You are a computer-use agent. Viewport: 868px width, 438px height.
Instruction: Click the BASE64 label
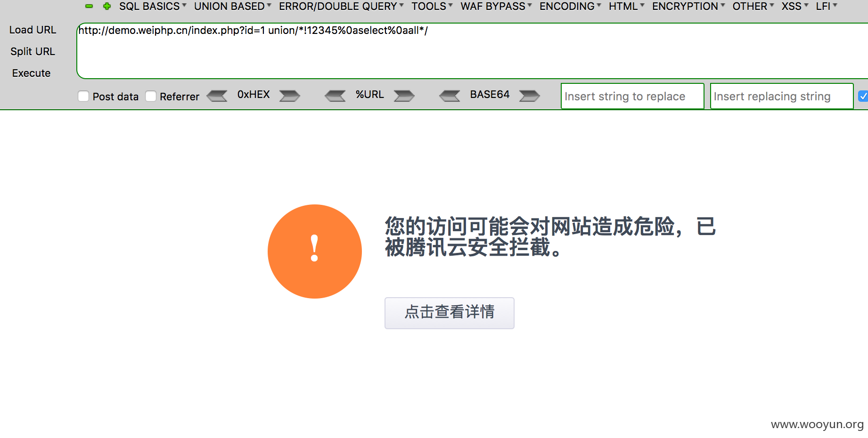[490, 94]
